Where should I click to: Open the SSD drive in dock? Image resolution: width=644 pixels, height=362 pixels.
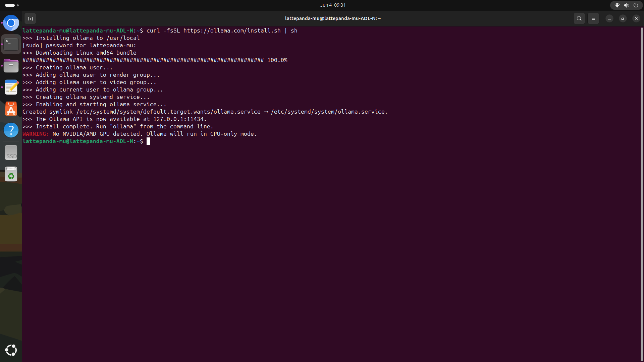coord(11,153)
